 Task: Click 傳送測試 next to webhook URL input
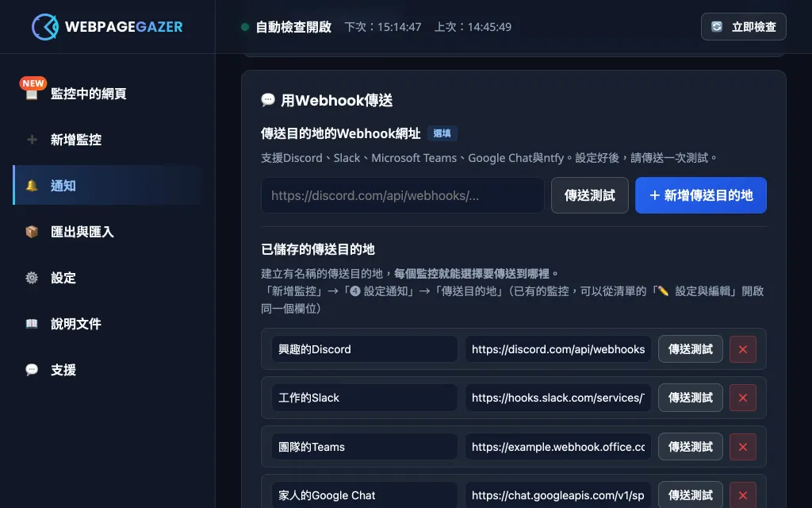(590, 195)
